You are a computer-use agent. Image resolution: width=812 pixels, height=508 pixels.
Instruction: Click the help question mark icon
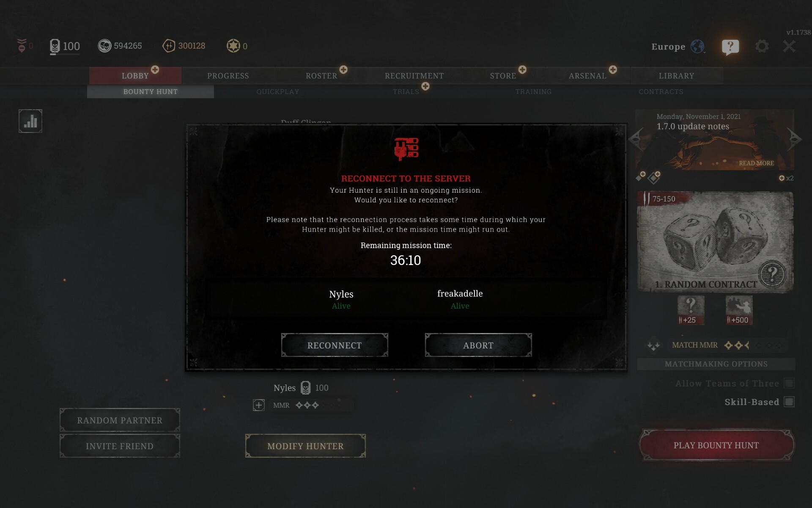click(730, 46)
